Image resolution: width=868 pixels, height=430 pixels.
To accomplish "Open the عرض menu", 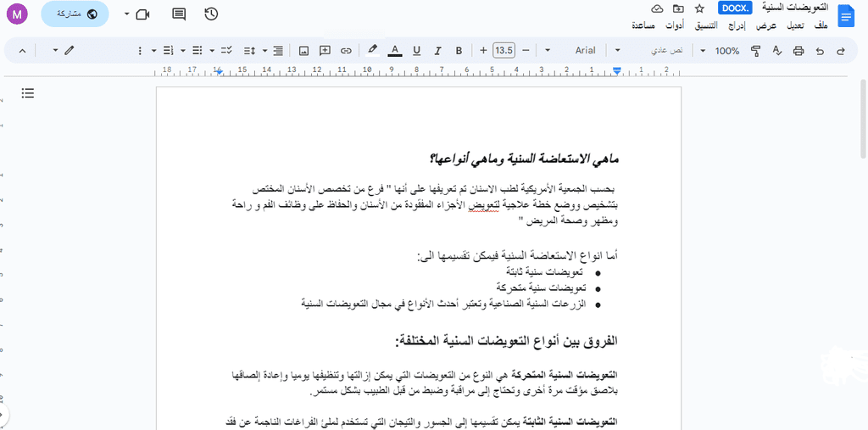I will pyautogui.click(x=766, y=26).
